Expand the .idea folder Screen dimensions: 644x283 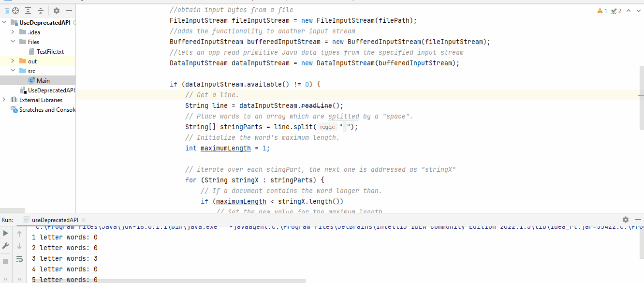pos(13,32)
